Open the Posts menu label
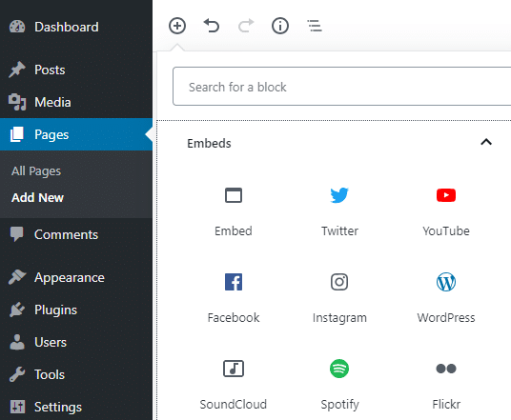The image size is (511, 420). pos(50,70)
